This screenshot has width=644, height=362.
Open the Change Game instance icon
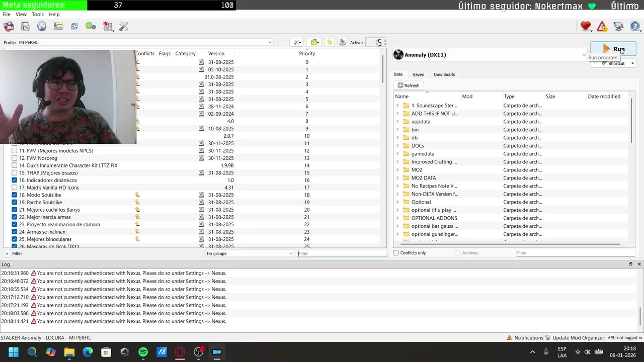coord(9,26)
